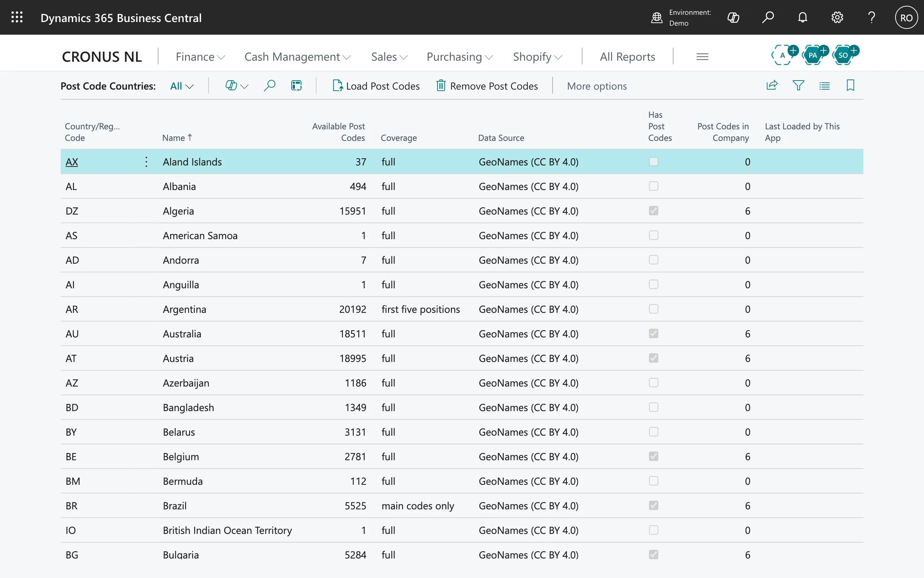Viewport: 924px width, 578px height.
Task: Click Bermuda's 112 available post codes
Action: (358, 481)
